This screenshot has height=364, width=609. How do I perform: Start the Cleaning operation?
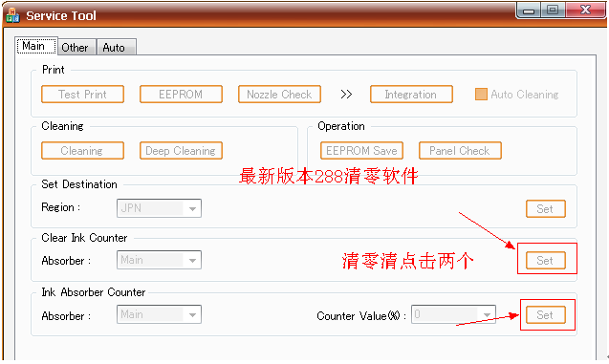pyautogui.click(x=83, y=151)
